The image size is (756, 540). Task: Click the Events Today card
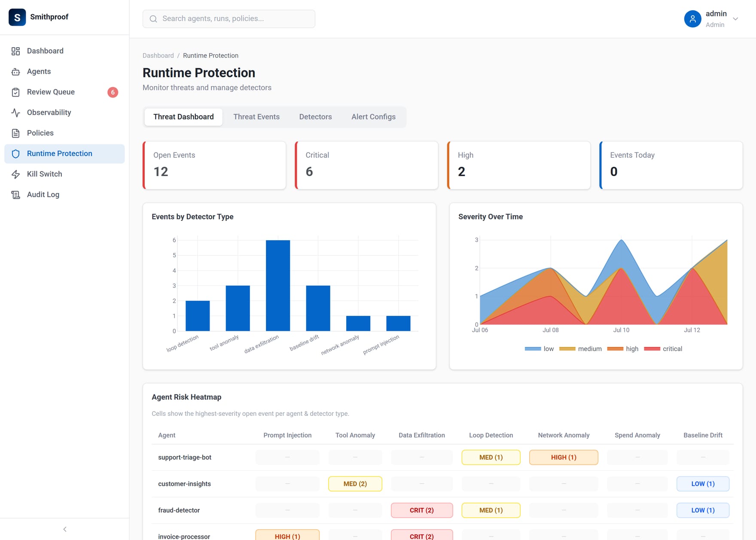pos(671,165)
